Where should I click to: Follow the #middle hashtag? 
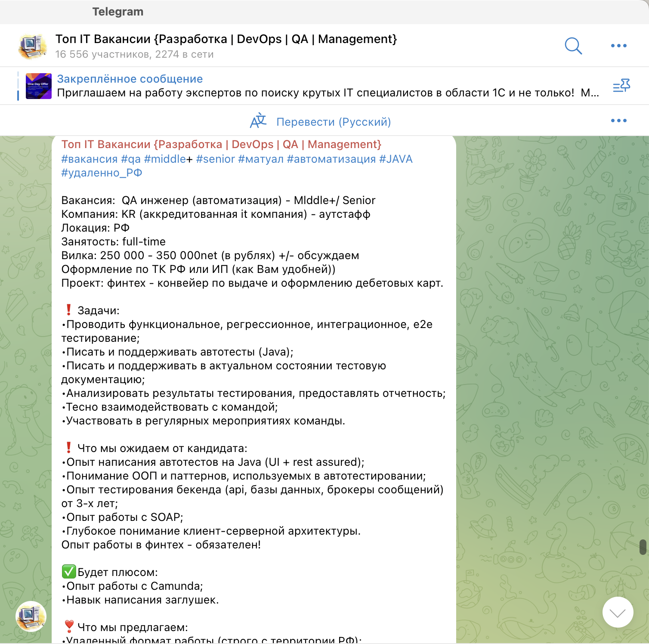(x=165, y=159)
